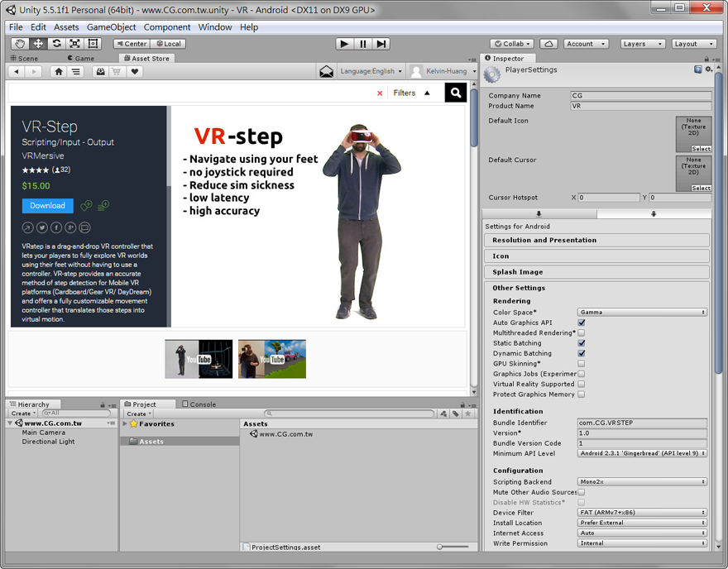Select the Rotate tool

pyautogui.click(x=56, y=44)
